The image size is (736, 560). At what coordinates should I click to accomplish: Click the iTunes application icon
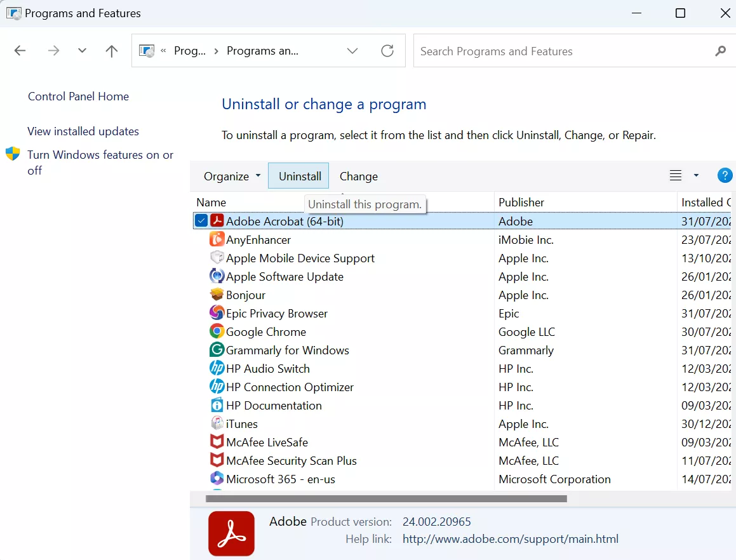(217, 423)
